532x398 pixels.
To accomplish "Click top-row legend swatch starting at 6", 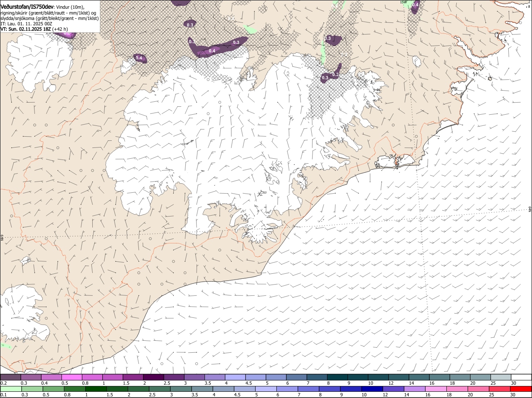I will [296, 377].
